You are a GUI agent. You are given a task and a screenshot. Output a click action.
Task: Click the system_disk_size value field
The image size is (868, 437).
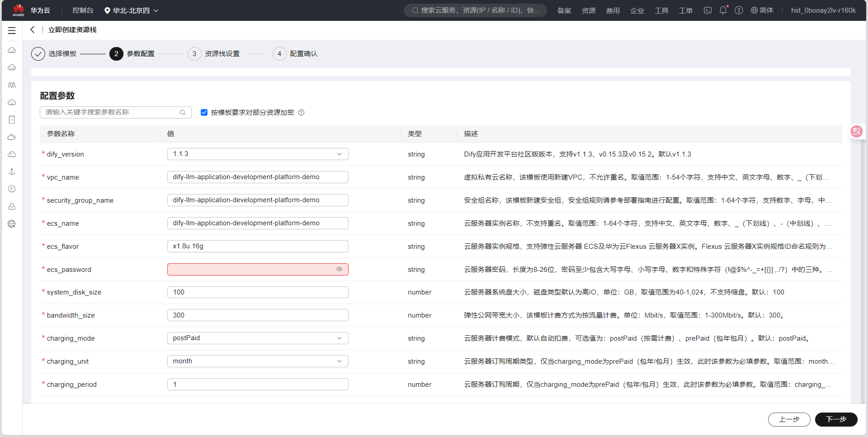(x=258, y=292)
